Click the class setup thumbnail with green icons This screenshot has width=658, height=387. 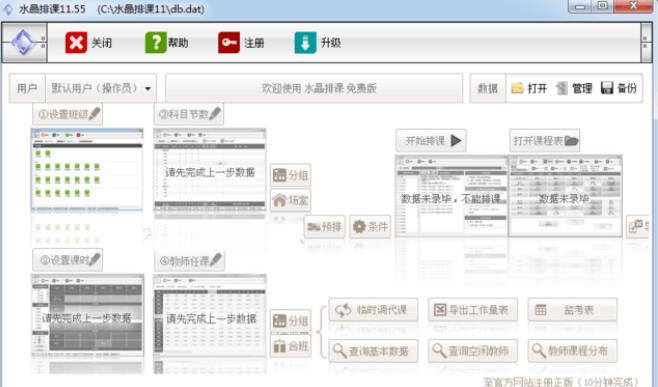pyautogui.click(x=87, y=170)
